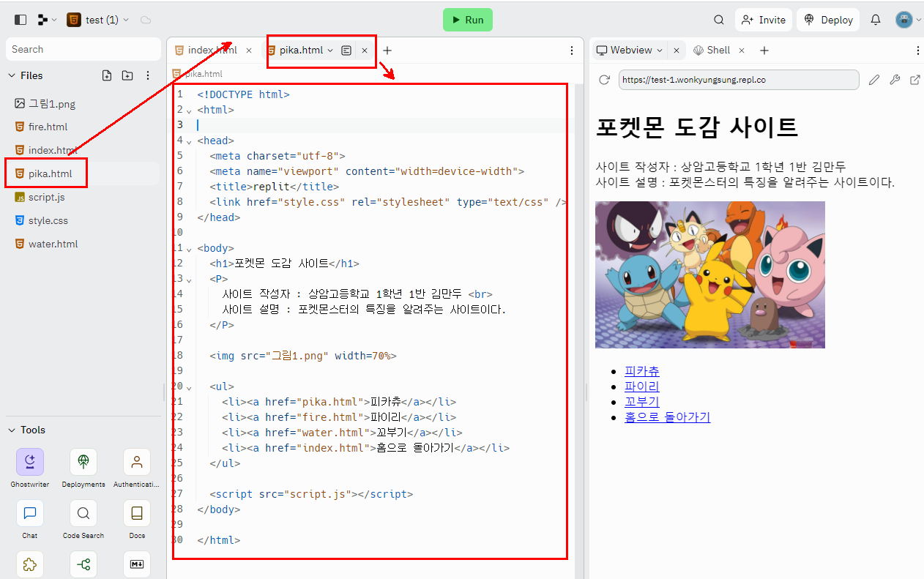Fold the P block at line 13
924x579 pixels.
(x=189, y=280)
